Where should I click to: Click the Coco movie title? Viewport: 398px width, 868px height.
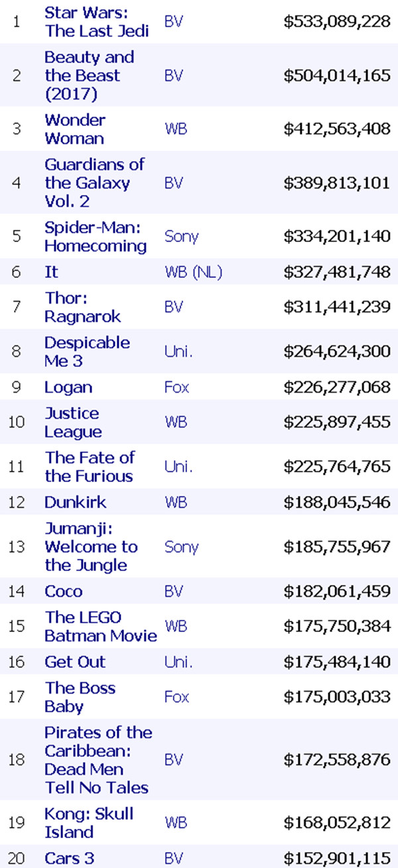(x=64, y=591)
